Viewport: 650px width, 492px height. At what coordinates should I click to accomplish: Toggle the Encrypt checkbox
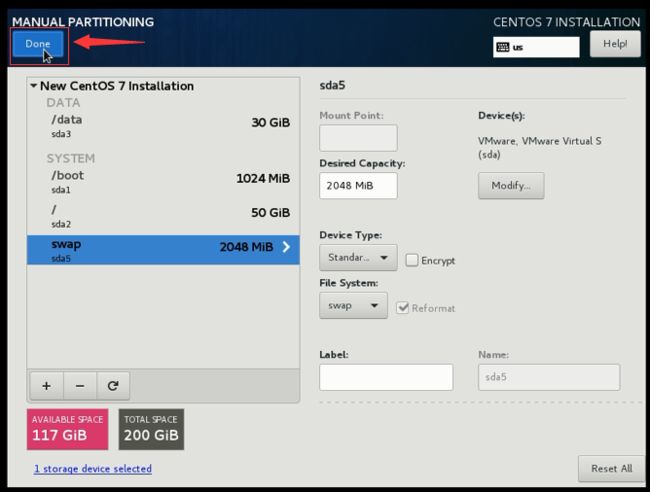click(412, 260)
